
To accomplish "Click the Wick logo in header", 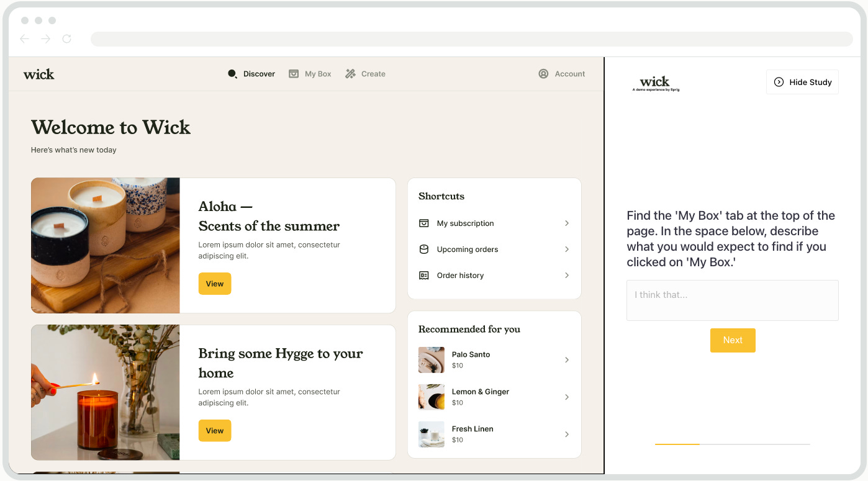I will point(39,74).
